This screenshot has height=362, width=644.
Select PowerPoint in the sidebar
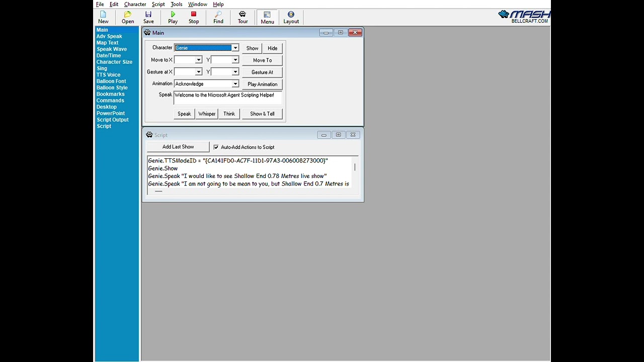tap(111, 114)
